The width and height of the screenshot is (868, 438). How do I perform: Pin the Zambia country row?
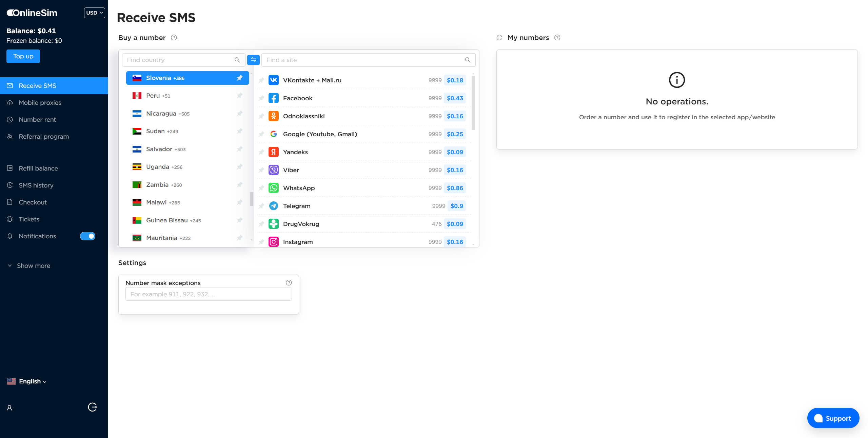coord(240,185)
